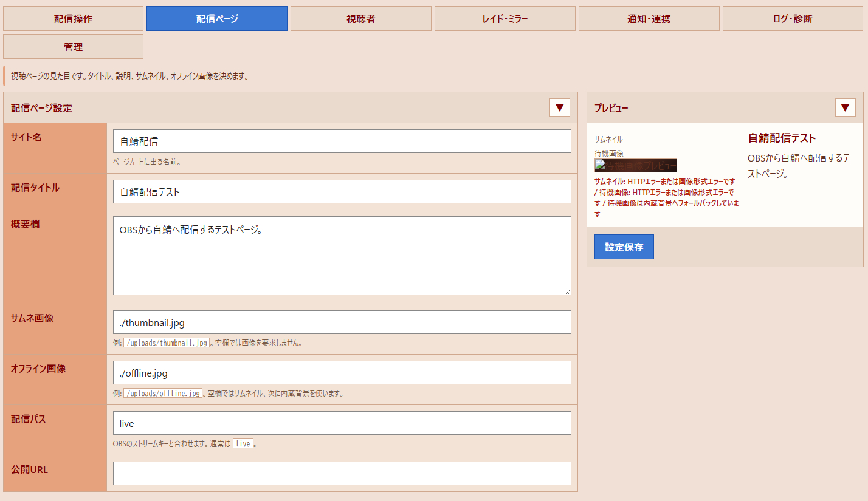The height and width of the screenshot is (501, 868).
Task: Click the preview heading 自鯖配信テスト
Action: click(782, 138)
